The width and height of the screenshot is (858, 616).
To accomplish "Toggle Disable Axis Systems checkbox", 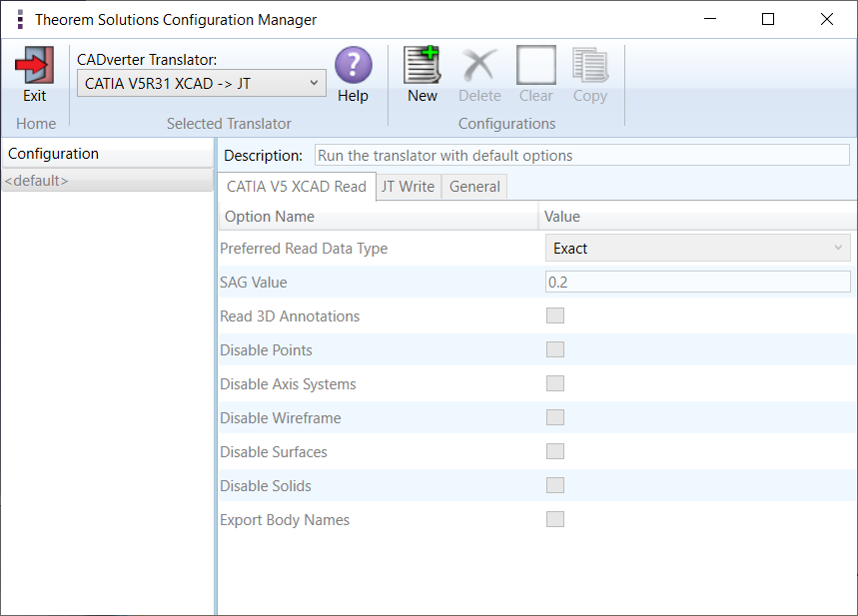I will 555,383.
